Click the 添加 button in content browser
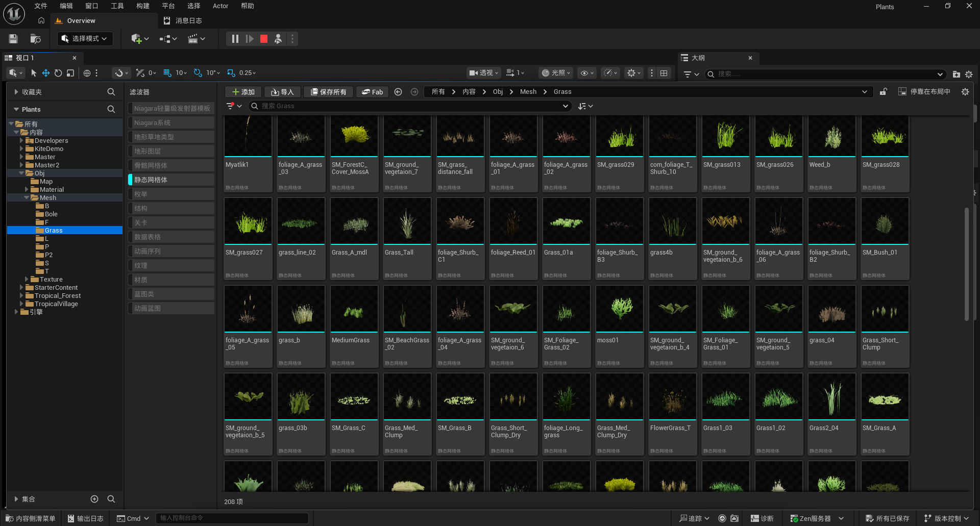This screenshot has width=980, height=526. click(243, 92)
